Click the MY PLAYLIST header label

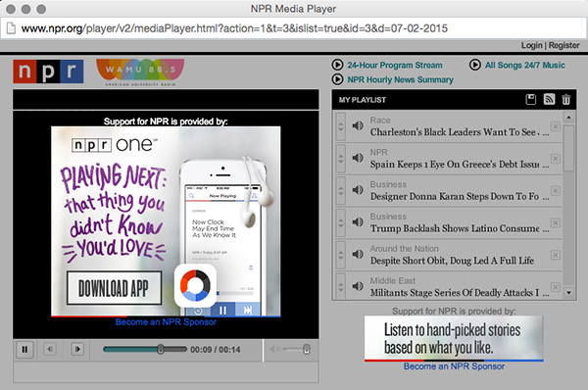363,100
